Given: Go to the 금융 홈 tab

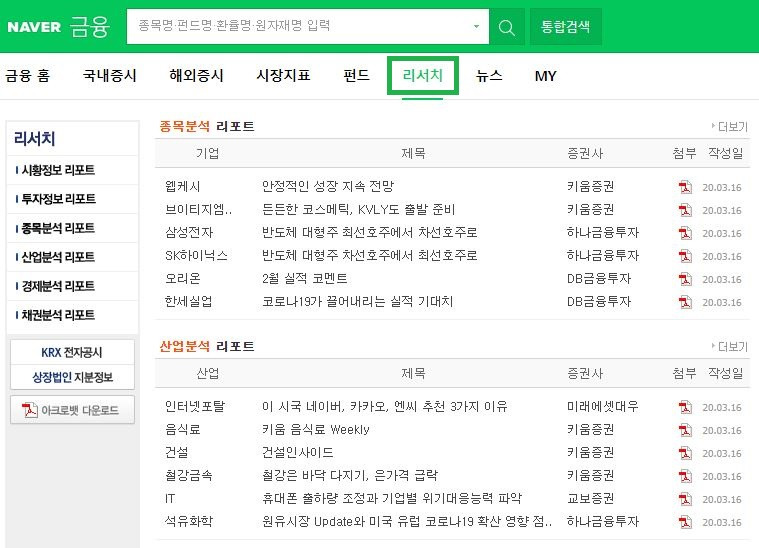Looking at the screenshot, I should click(28, 76).
